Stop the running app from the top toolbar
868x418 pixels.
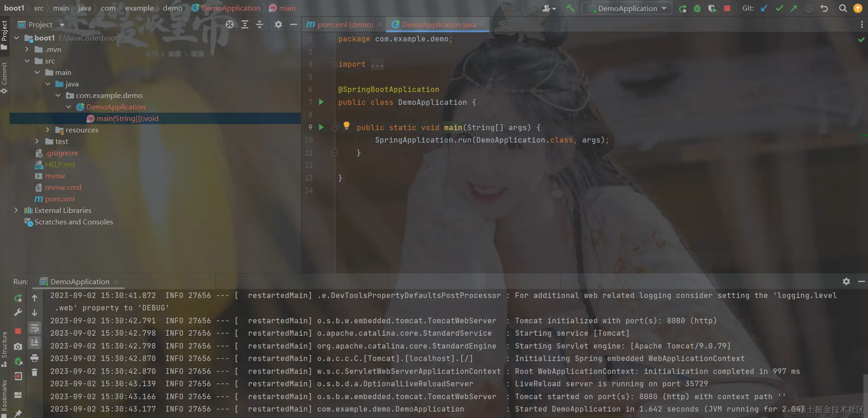pos(727,8)
